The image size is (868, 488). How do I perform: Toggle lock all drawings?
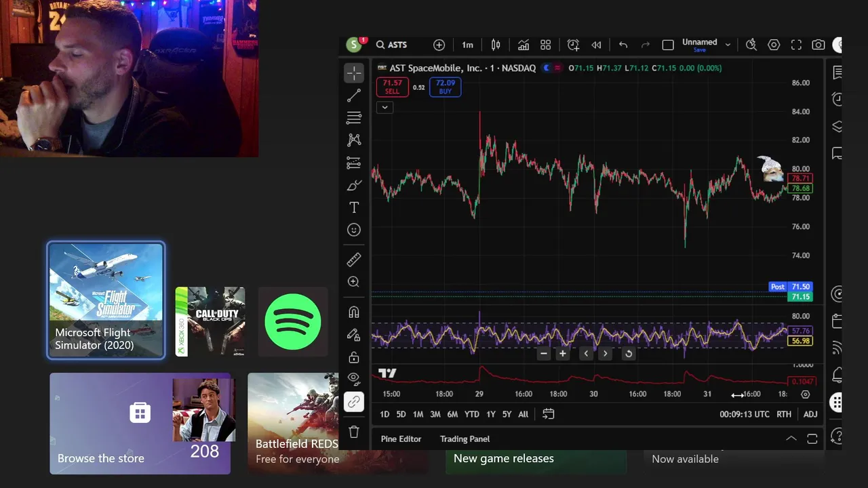tap(354, 357)
